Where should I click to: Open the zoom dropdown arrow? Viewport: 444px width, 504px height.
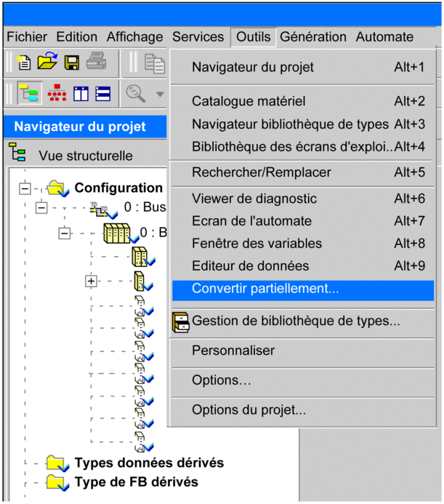pos(159,94)
